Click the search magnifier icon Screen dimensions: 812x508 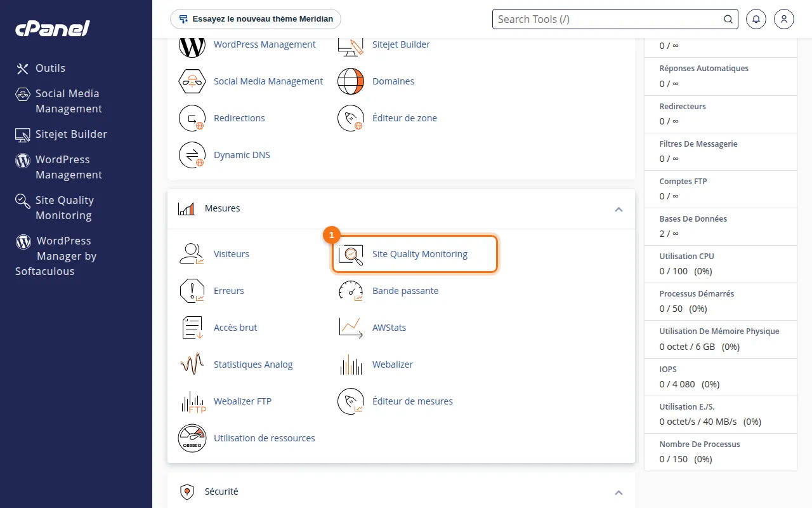[728, 19]
